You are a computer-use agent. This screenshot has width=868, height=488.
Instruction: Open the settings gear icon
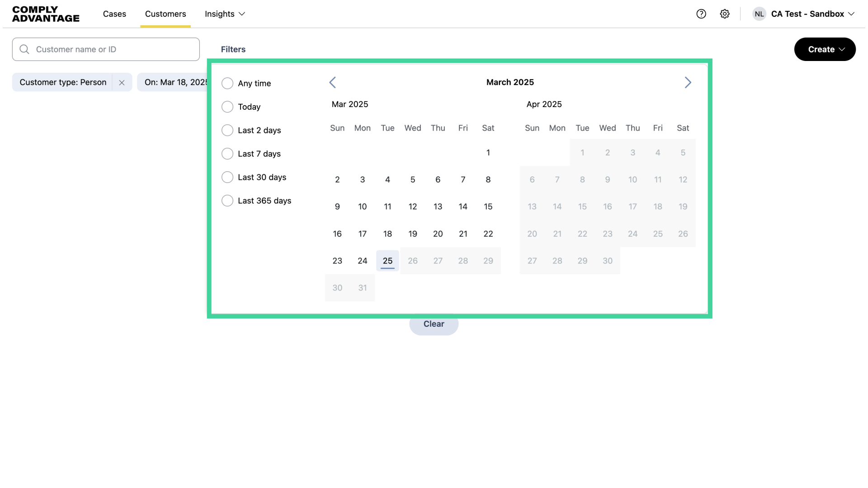click(725, 14)
